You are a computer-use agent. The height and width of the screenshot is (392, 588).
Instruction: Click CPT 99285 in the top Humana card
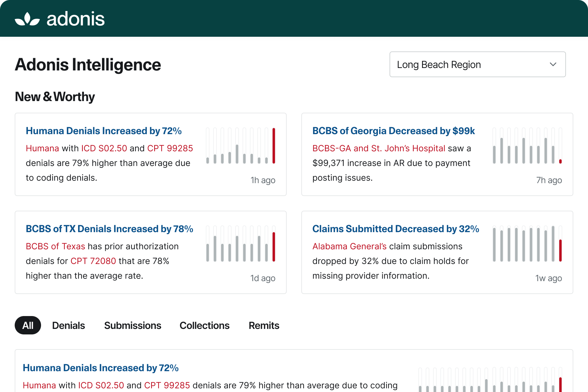pos(170,148)
